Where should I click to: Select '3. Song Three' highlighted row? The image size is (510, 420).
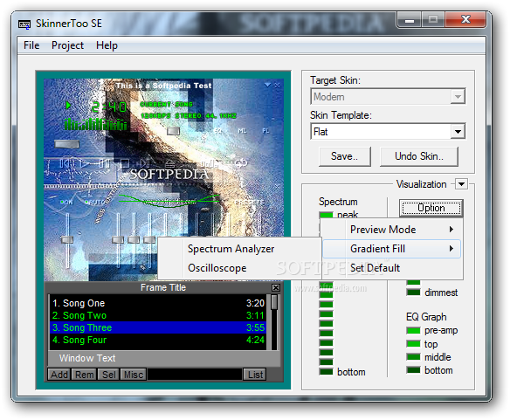[159, 327]
